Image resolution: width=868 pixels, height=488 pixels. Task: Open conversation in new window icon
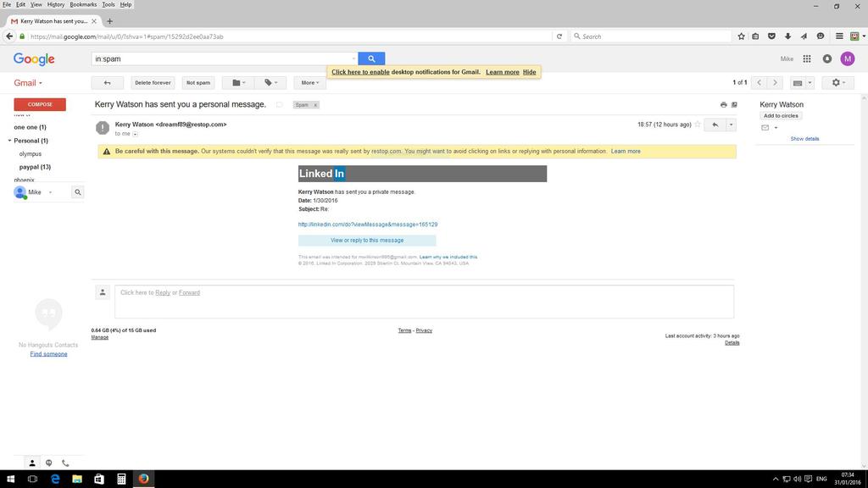pyautogui.click(x=734, y=104)
